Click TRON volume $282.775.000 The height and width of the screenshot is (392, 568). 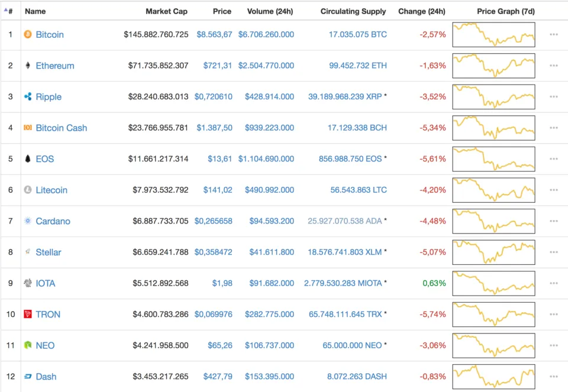(269, 314)
